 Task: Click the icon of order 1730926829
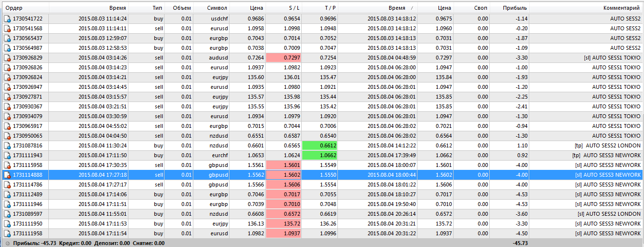(7, 58)
